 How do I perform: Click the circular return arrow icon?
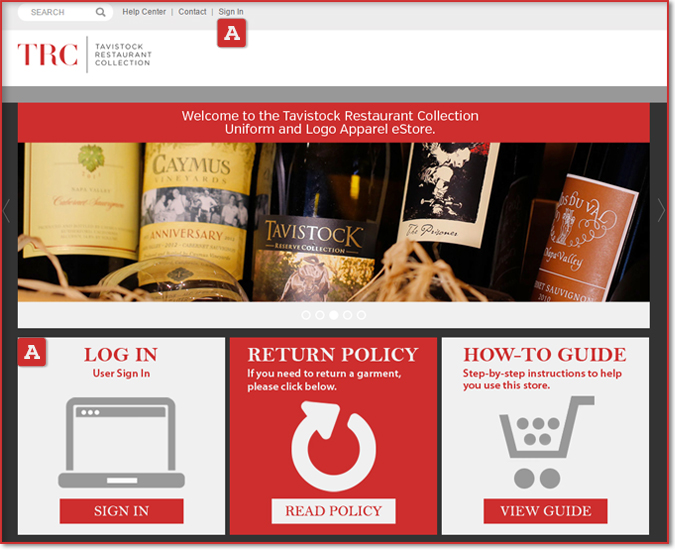[334, 446]
